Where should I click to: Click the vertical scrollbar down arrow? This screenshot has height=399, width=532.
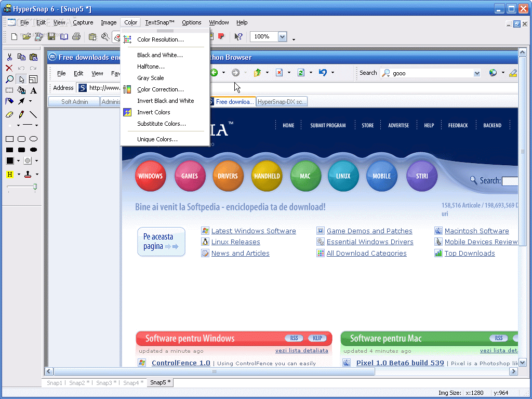(x=523, y=363)
